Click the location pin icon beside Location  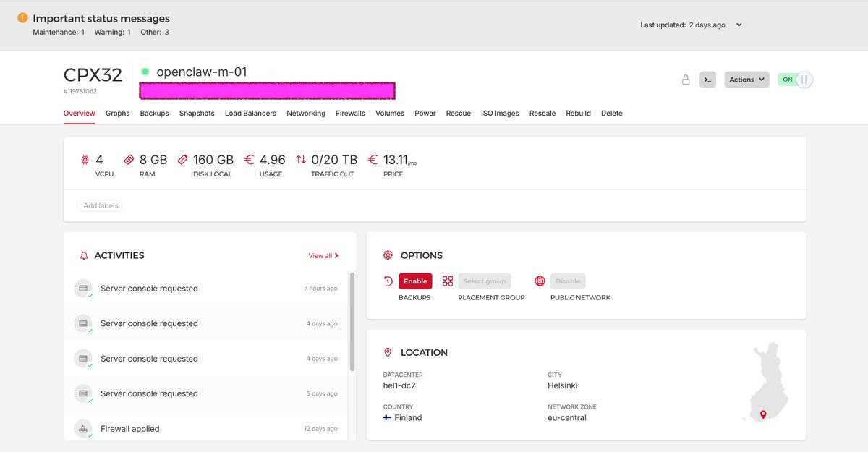click(x=388, y=352)
